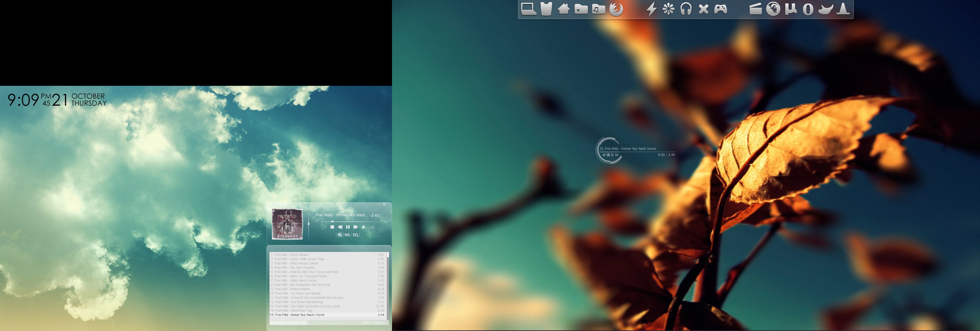
Task: Open the game controller dock icon
Action: click(x=720, y=9)
